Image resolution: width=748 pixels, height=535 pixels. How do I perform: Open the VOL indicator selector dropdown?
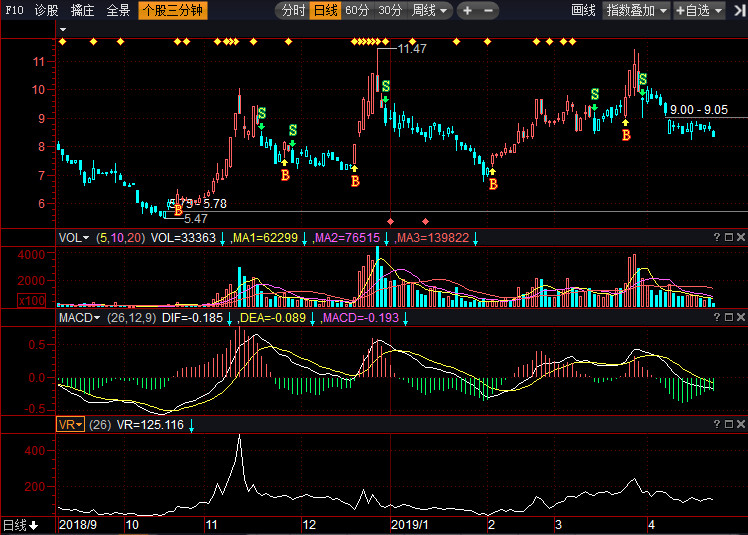73,238
